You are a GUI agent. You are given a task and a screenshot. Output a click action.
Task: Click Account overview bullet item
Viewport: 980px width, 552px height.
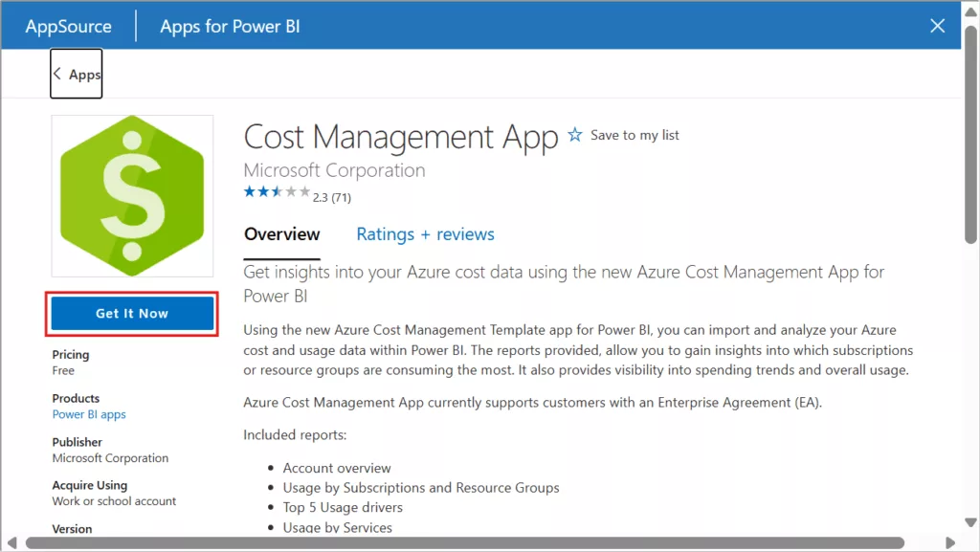click(x=337, y=468)
